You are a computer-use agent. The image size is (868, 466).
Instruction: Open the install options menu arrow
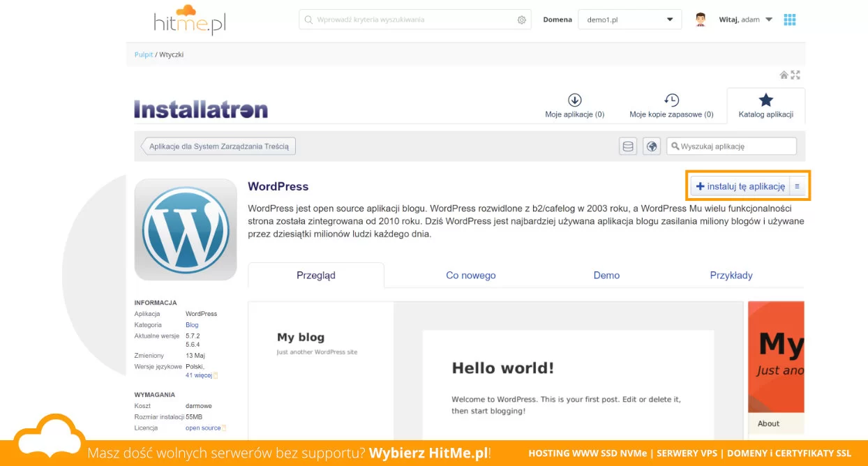click(797, 186)
